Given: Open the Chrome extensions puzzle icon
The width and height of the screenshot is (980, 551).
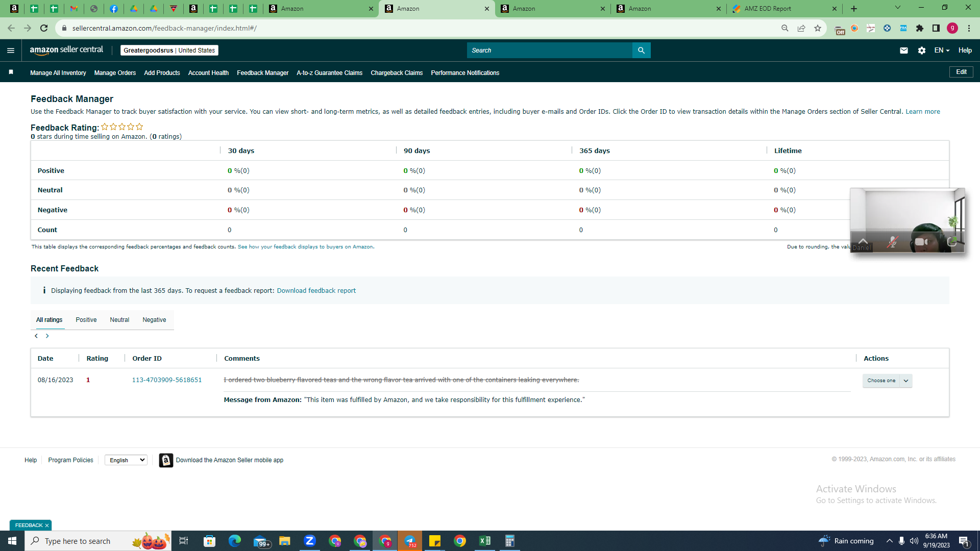Looking at the screenshot, I should coord(920,28).
